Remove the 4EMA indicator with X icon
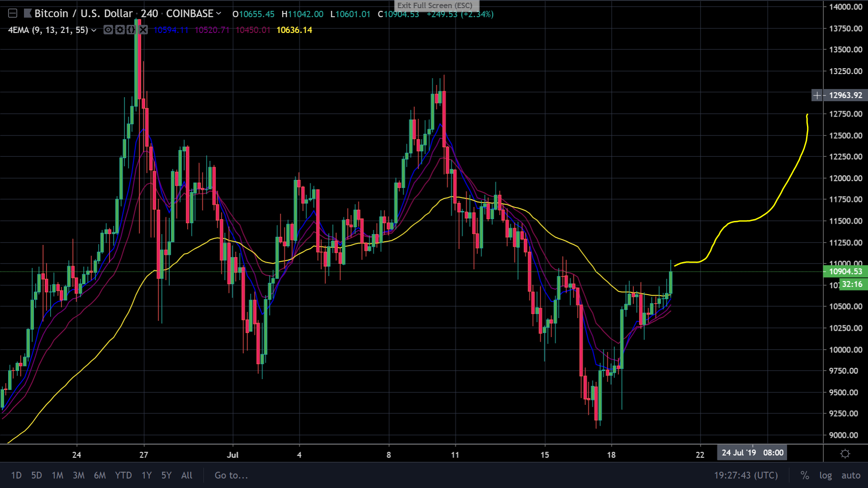868x488 pixels. click(x=143, y=30)
